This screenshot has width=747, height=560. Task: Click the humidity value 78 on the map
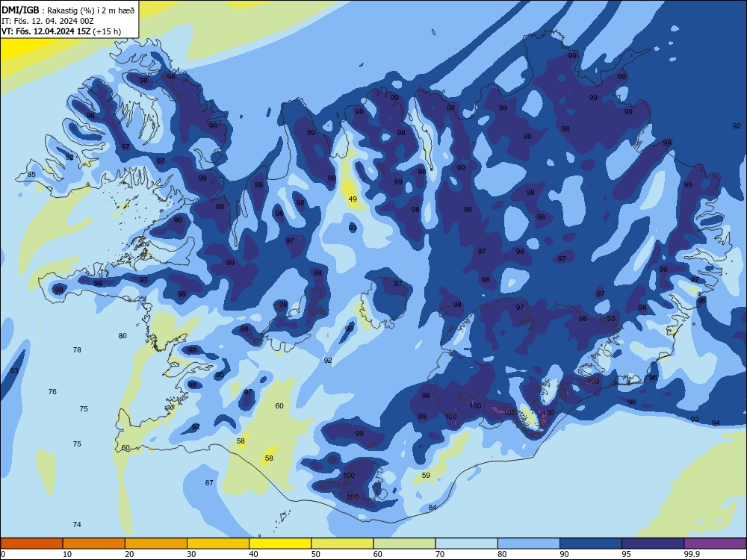point(77,349)
